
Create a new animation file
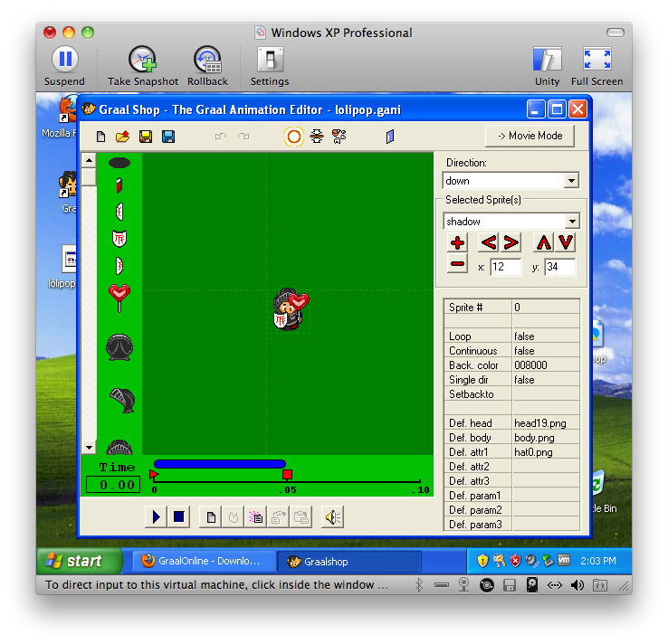tap(100, 137)
